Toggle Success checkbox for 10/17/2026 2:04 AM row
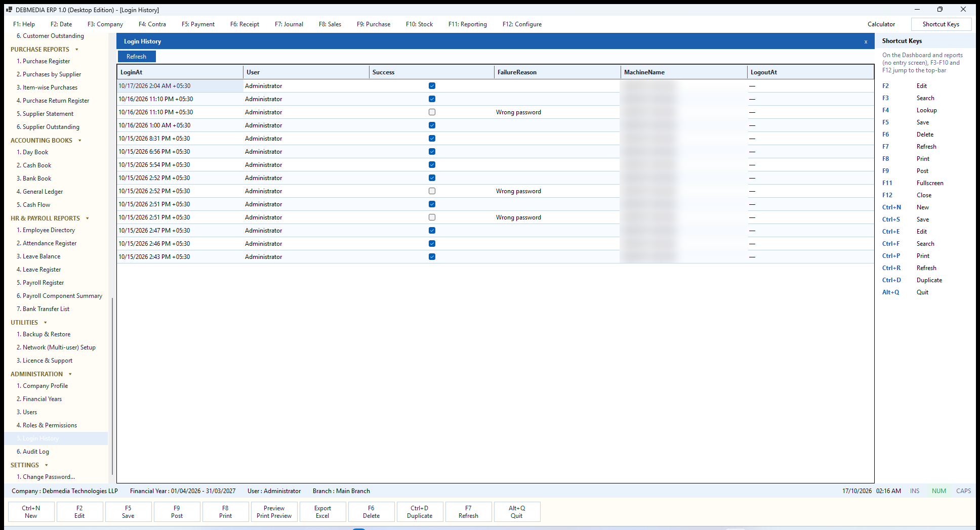 432,86
